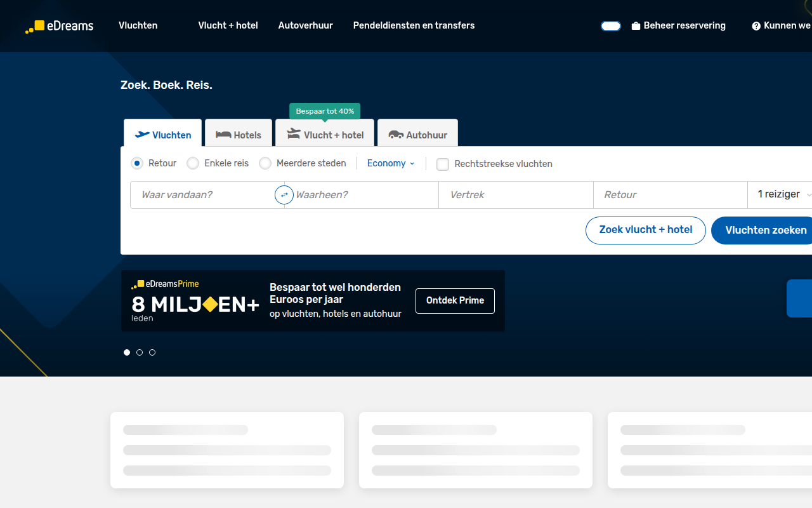Image resolution: width=812 pixels, height=508 pixels.
Task: Click the briefcase icon beside Beheer reservering
Action: click(636, 26)
